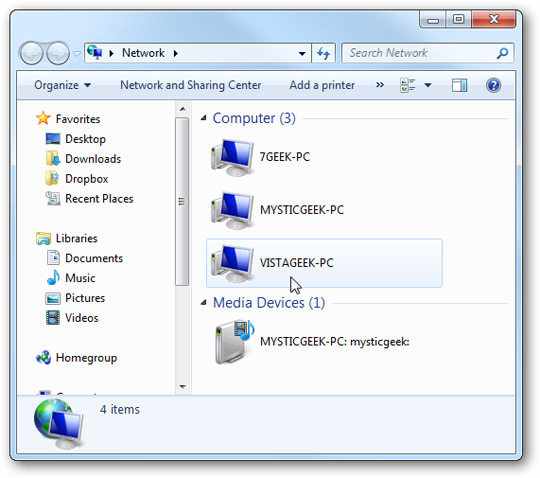Image resolution: width=540 pixels, height=478 pixels.
Task: Click the VISTAGEEK-PC label
Action: 297,263
